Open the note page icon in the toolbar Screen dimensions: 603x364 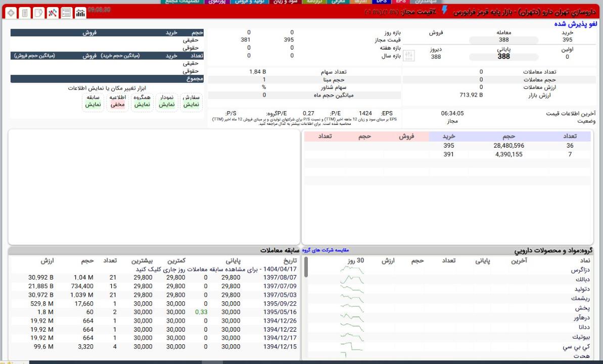(x=38, y=12)
